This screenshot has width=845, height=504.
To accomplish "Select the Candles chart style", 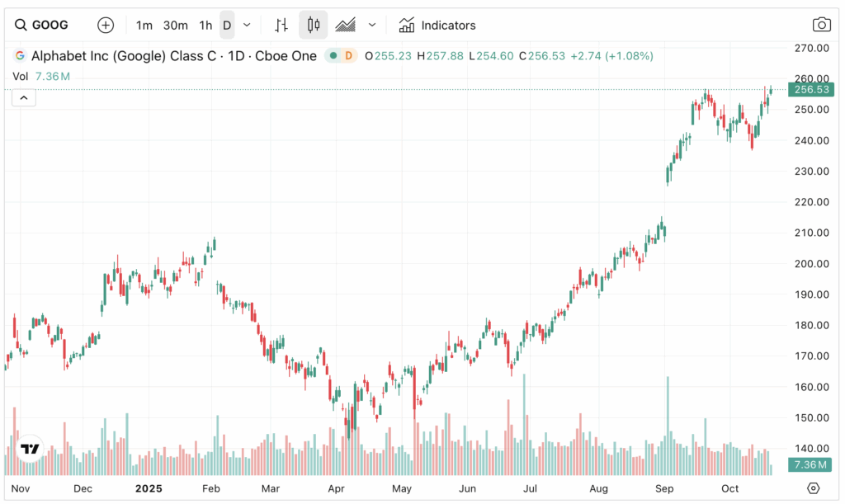I will pos(313,25).
